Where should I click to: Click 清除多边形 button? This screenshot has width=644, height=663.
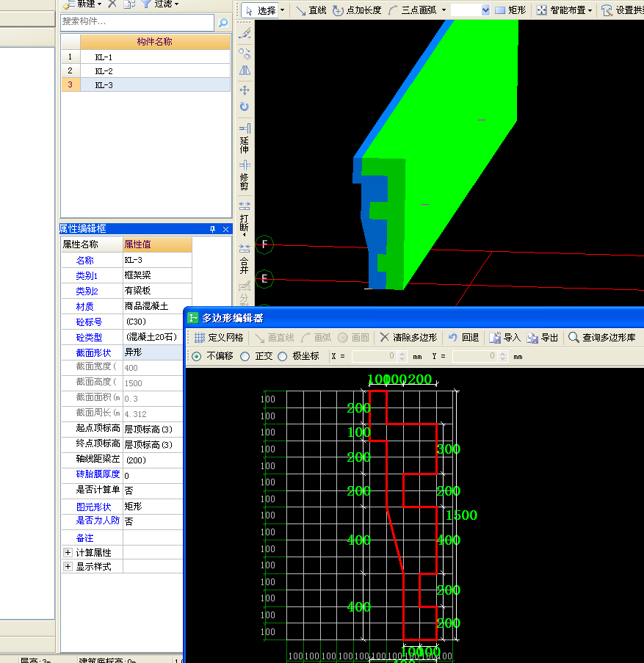[408, 338]
